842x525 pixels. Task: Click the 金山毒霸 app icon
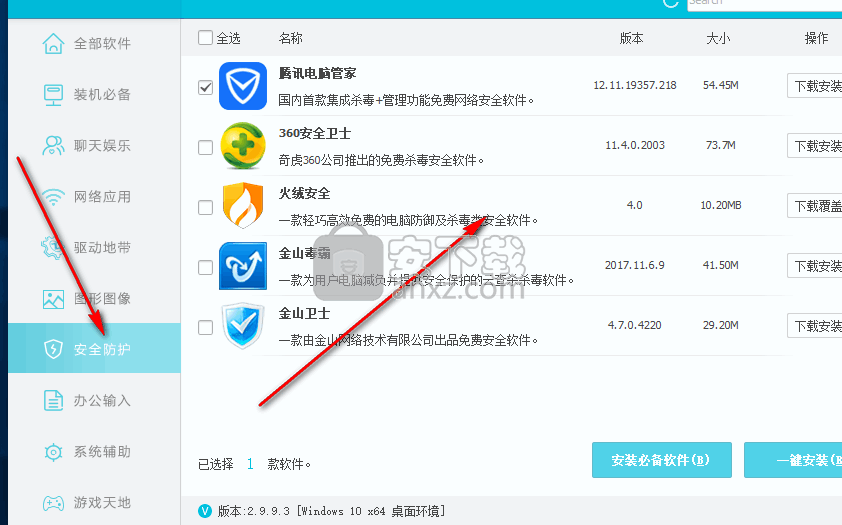coord(243,266)
